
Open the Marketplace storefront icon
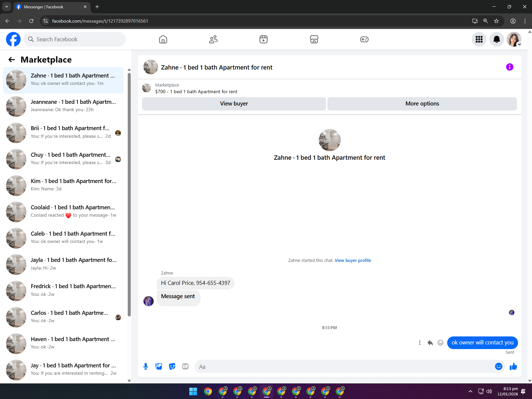coord(314,39)
